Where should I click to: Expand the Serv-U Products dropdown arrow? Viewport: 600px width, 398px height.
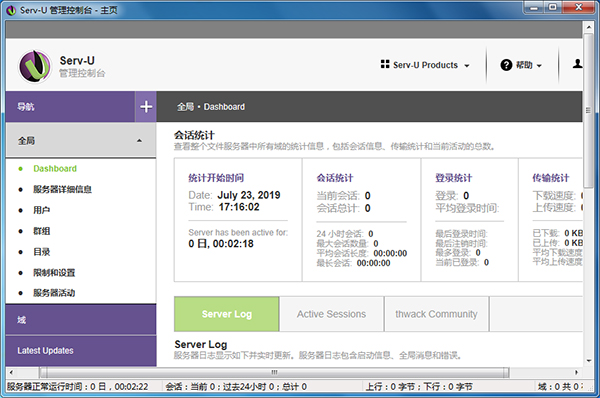point(466,66)
